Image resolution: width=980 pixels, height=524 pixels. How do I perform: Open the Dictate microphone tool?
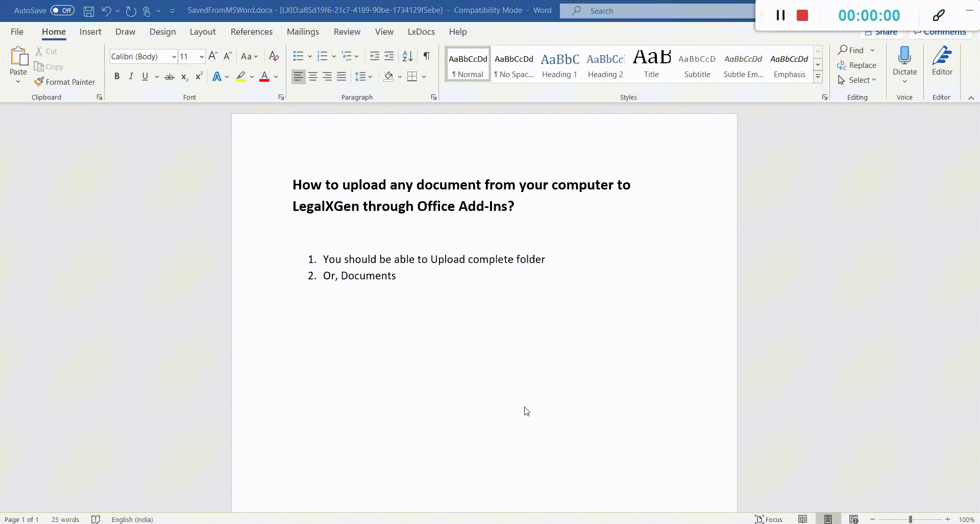click(x=904, y=56)
